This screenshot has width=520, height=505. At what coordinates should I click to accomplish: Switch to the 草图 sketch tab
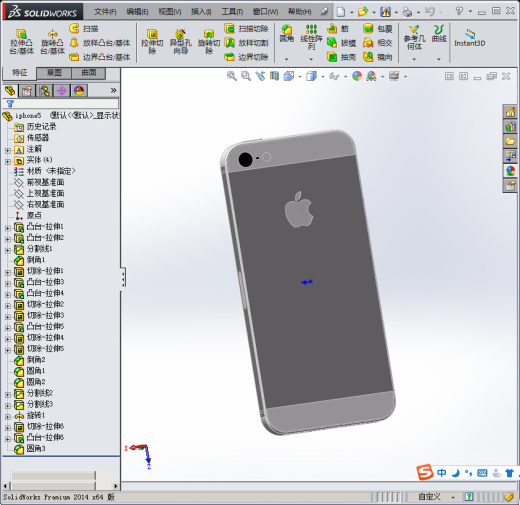coord(54,73)
